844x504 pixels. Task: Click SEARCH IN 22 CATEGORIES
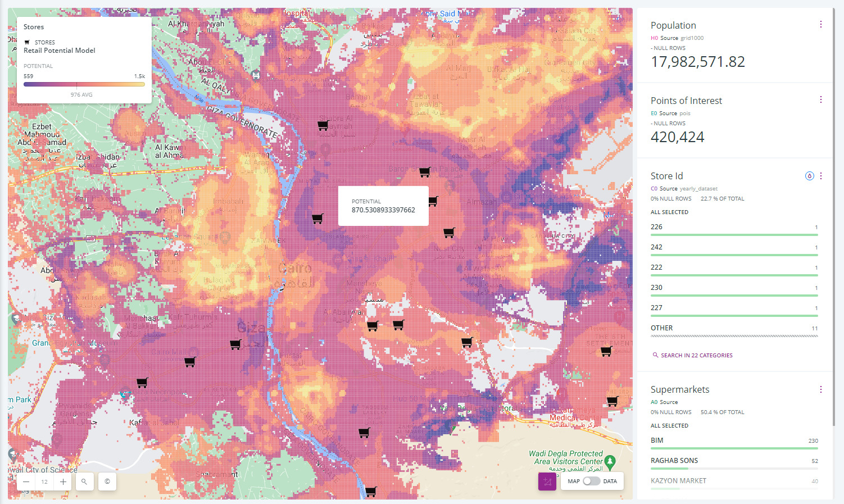tap(697, 355)
